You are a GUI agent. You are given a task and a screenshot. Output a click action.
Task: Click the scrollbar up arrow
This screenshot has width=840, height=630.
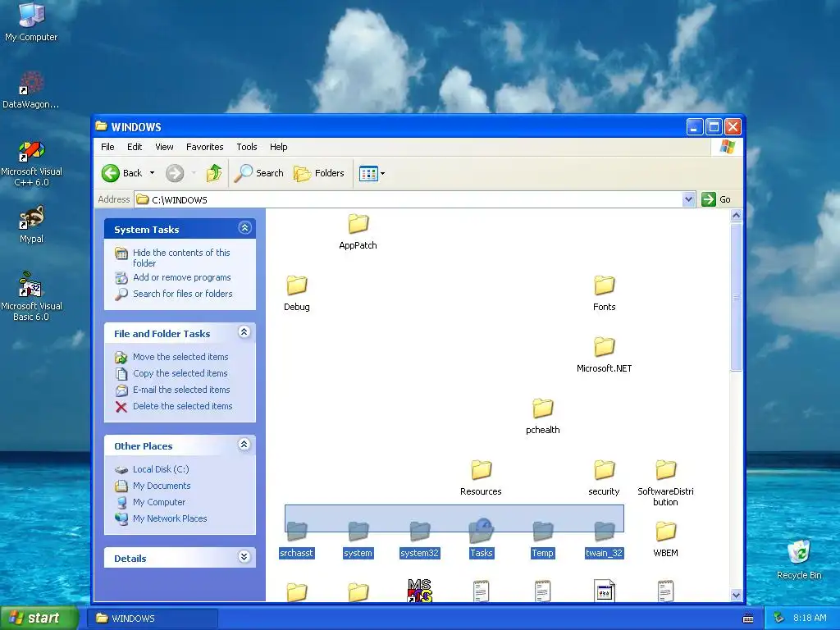736,216
